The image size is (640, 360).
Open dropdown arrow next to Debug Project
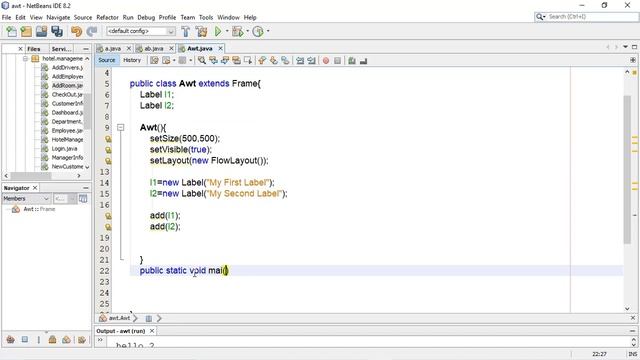tap(247, 31)
